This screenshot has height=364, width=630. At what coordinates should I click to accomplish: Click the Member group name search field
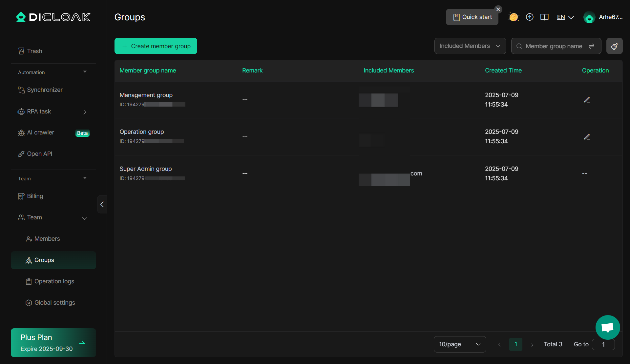click(553, 46)
